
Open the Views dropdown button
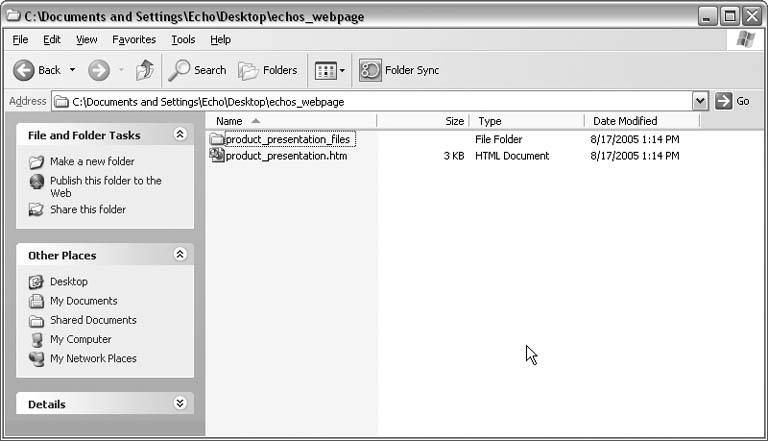point(329,70)
